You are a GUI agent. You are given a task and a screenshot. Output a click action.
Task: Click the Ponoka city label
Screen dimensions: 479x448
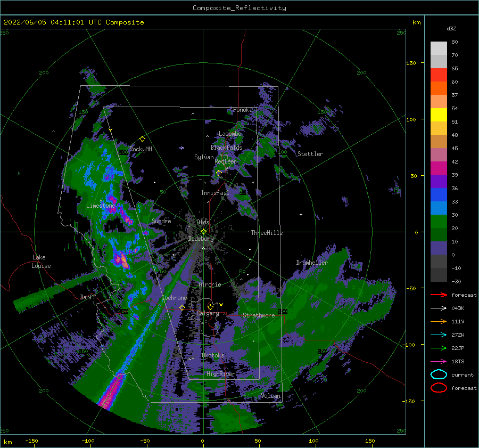pos(243,110)
